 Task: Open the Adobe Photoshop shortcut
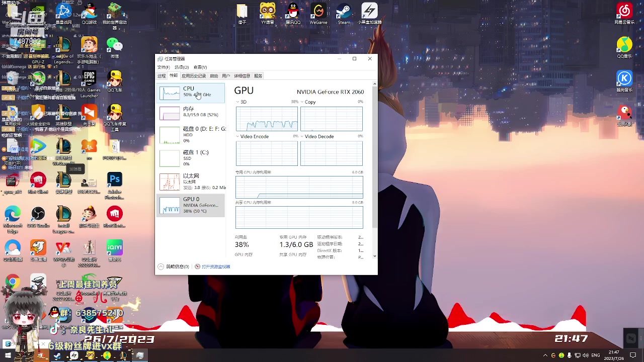115,186
